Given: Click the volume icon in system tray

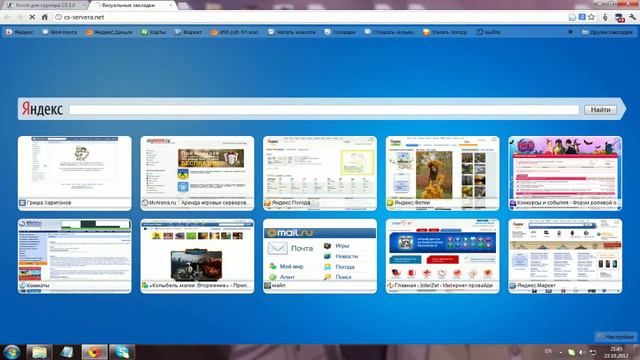Looking at the screenshot, I should [x=582, y=352].
